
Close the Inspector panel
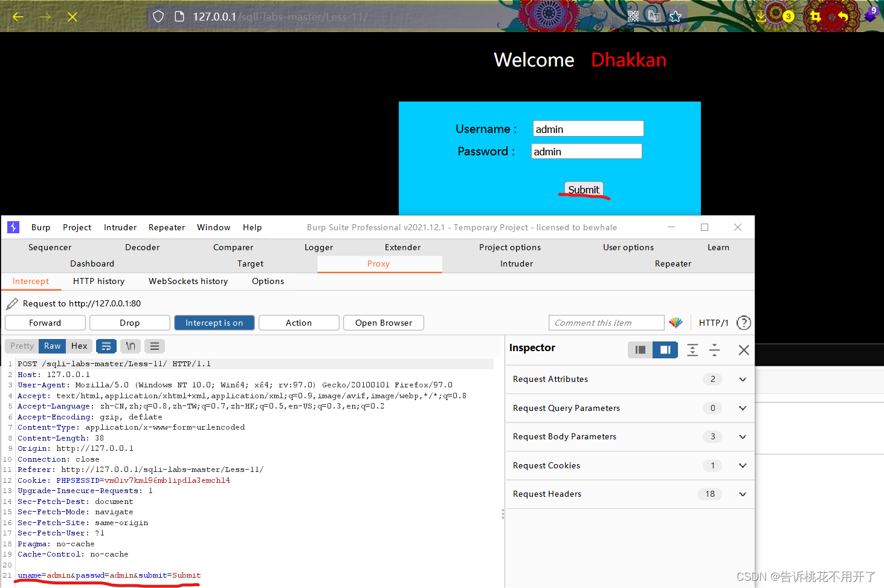coord(744,350)
